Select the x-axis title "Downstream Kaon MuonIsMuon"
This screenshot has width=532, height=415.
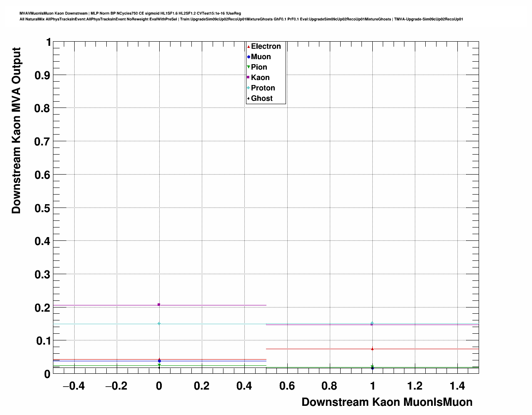[387, 402]
